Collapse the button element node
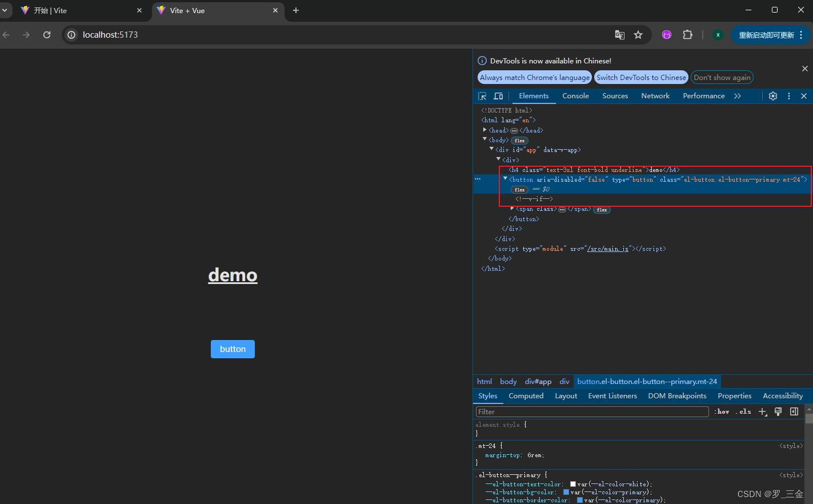The height and width of the screenshot is (504, 813). tap(505, 178)
